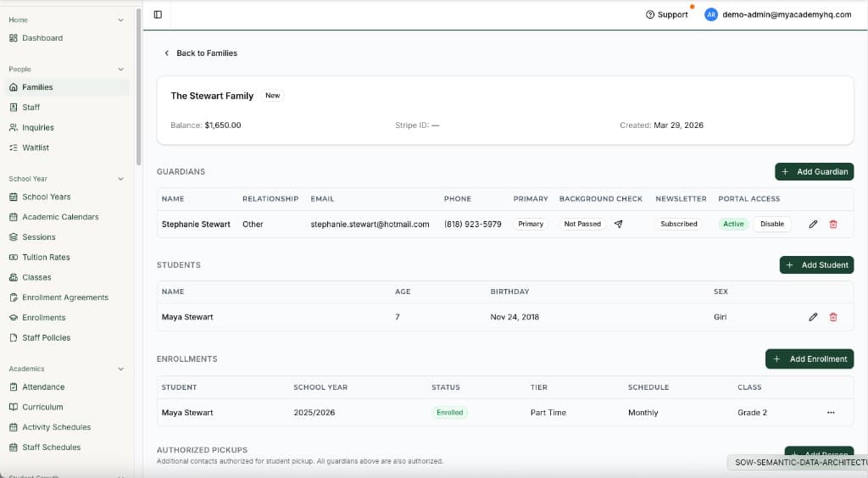This screenshot has width=868, height=478.
Task: Click the Enrolled status badge
Action: (449, 413)
